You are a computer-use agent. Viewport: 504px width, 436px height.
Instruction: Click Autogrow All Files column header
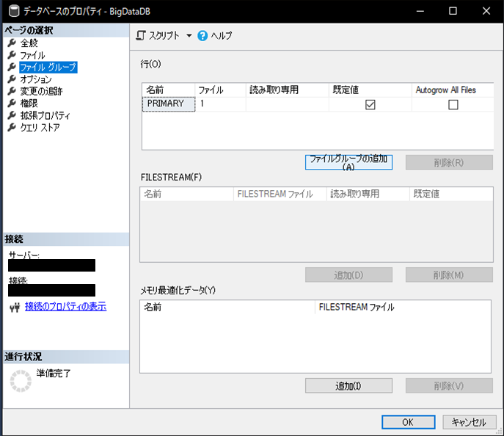453,90
